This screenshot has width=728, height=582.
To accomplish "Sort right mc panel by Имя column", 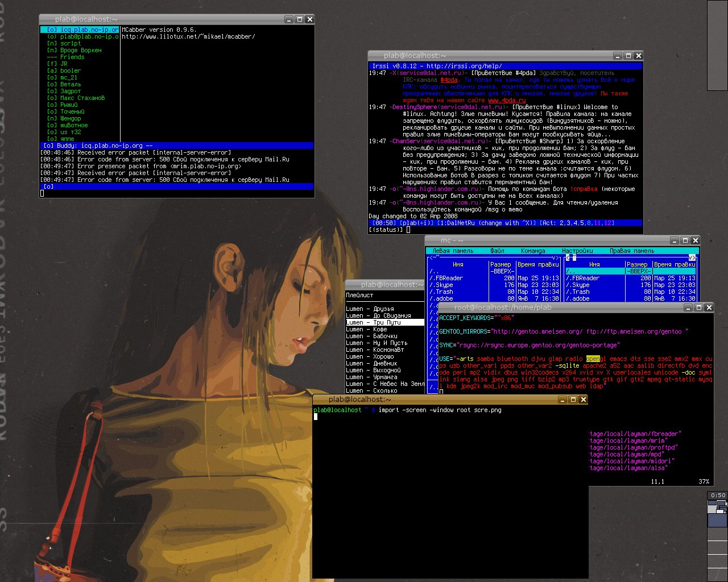I will (594, 264).
